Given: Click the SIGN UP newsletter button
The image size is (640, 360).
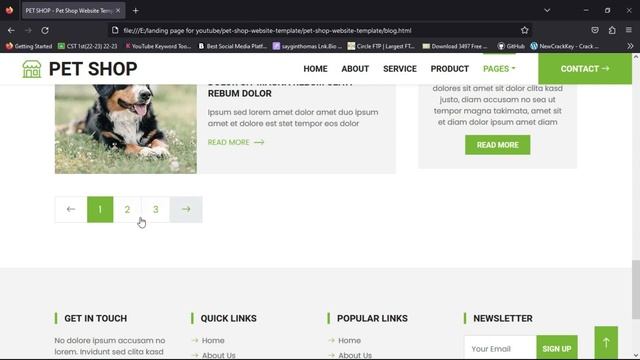Looking at the screenshot, I should [x=557, y=348].
